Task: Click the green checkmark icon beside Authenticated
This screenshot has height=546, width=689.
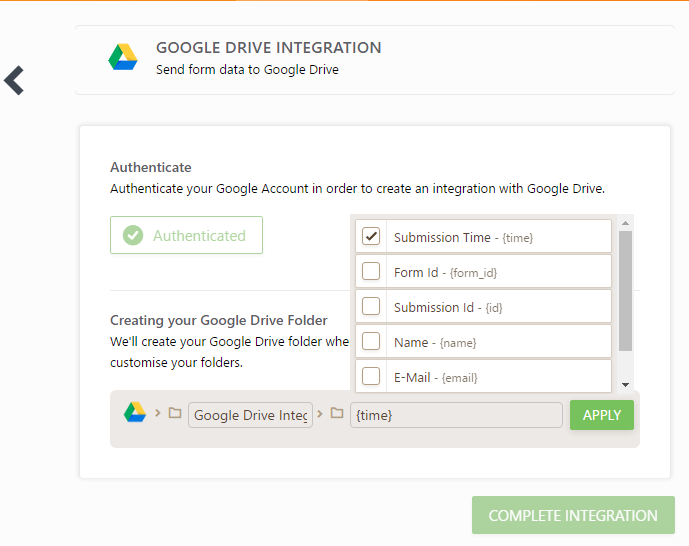Action: [132, 236]
